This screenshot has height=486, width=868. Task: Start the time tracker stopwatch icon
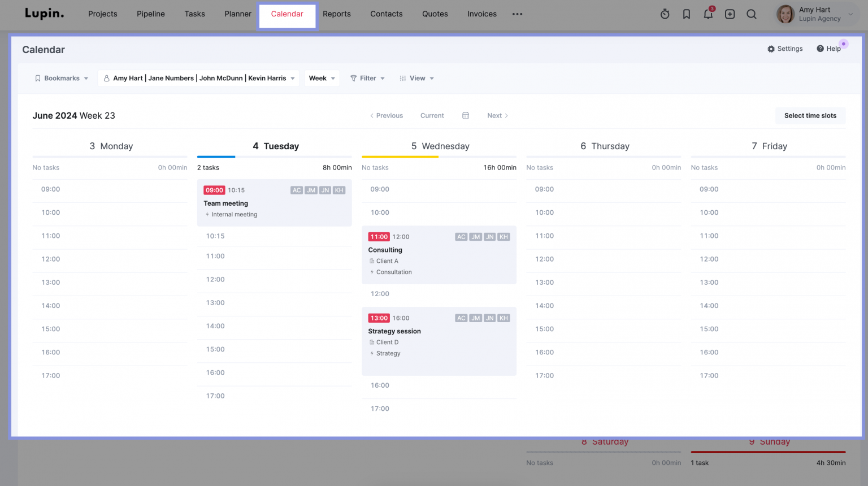point(665,14)
